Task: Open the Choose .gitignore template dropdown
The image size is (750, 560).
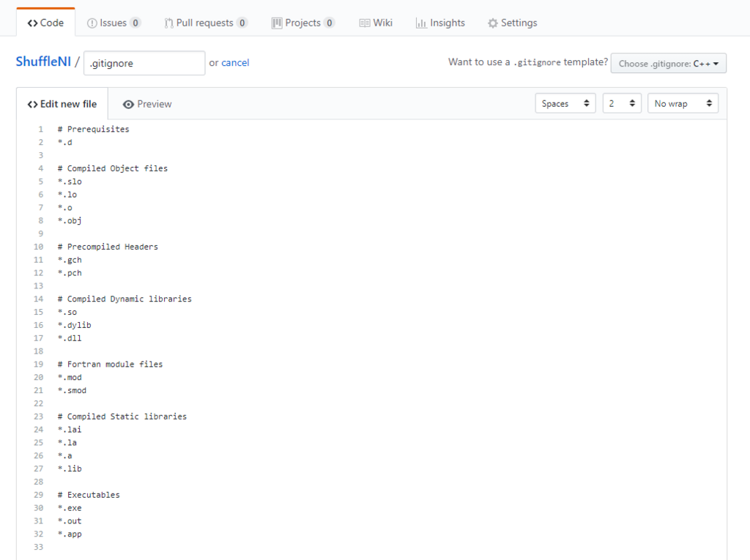Action: tap(668, 63)
